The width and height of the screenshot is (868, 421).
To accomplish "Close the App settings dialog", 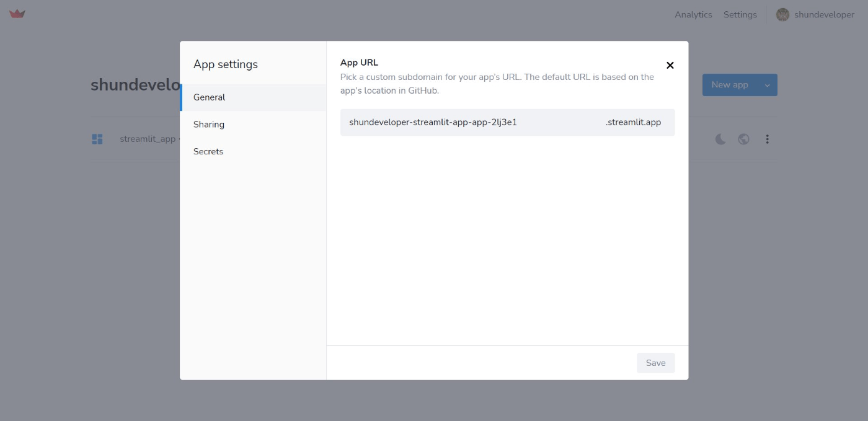I will (x=670, y=65).
